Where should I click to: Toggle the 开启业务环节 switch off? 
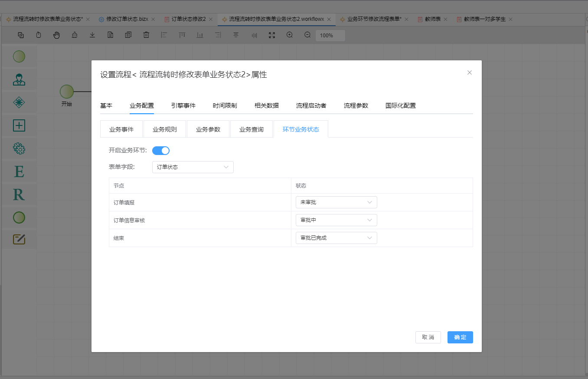coord(160,151)
